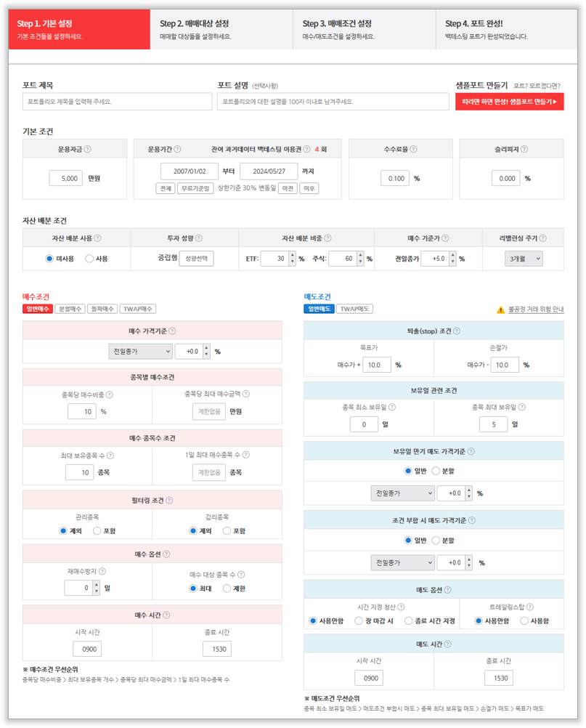Click help icon next to 투자 성향

pyautogui.click(x=199, y=238)
